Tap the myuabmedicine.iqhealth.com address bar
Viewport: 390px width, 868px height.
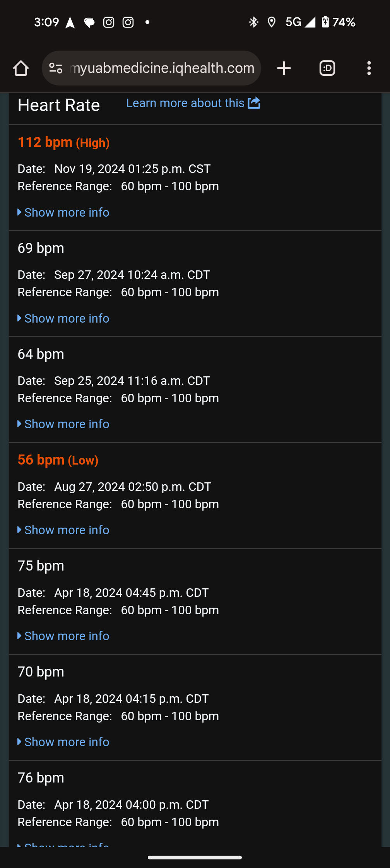(162, 68)
